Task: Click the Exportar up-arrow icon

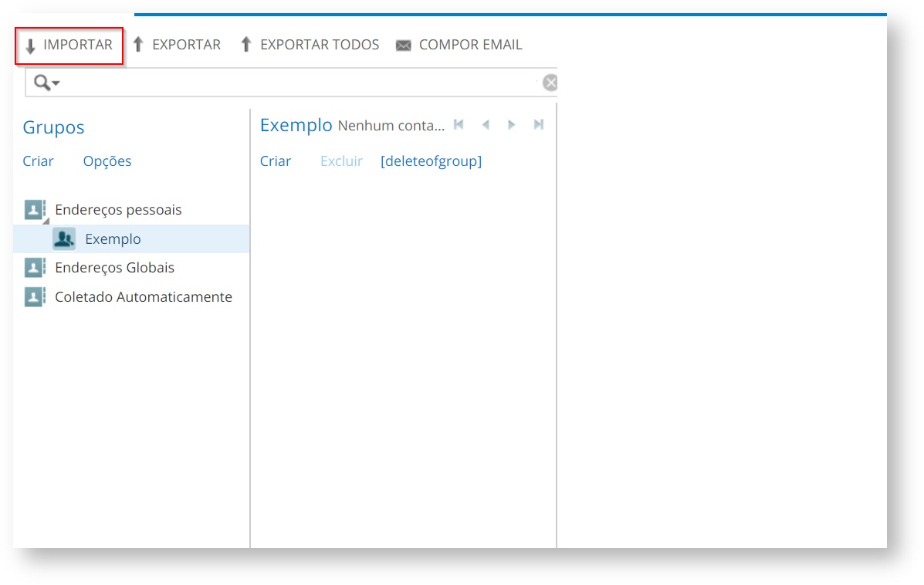Action: (138, 45)
